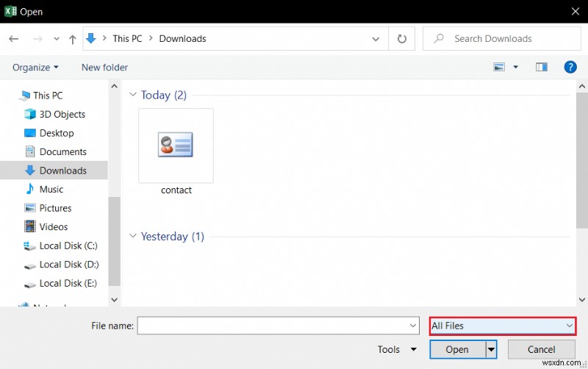
Task: Collapse the Today (2) group
Action: 133,95
